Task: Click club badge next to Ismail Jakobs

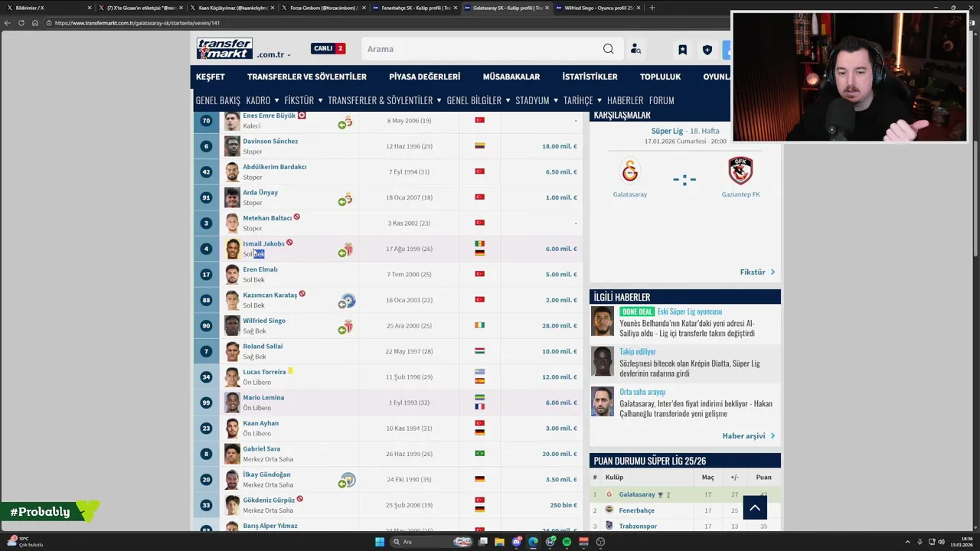Action: pos(348,249)
